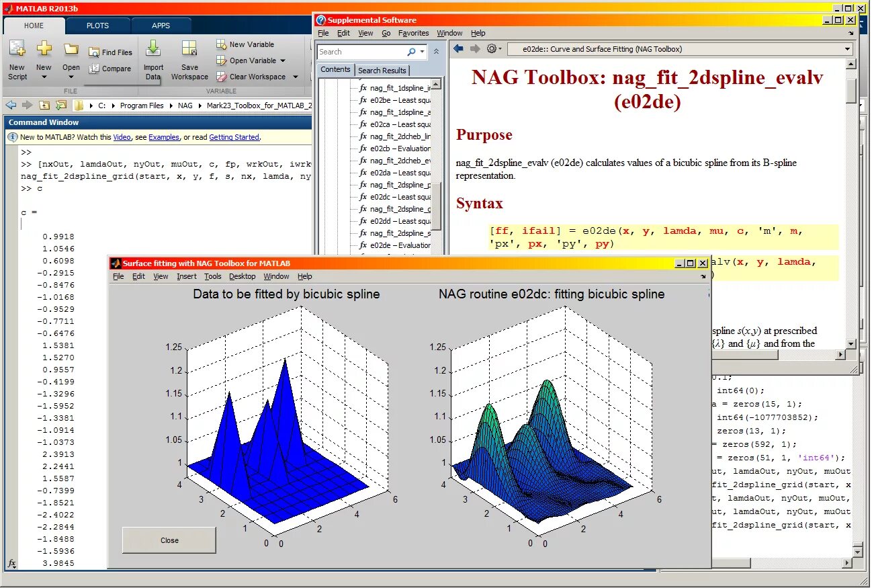
Task: Click Supplemental Software question-mark title icon
Action: point(321,20)
